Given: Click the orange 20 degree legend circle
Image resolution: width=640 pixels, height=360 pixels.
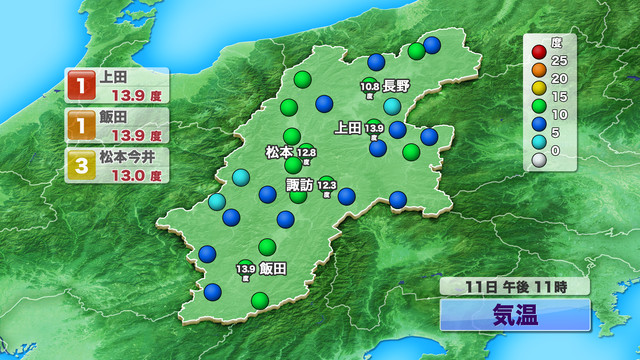Looking at the screenshot, I should coord(539,70).
